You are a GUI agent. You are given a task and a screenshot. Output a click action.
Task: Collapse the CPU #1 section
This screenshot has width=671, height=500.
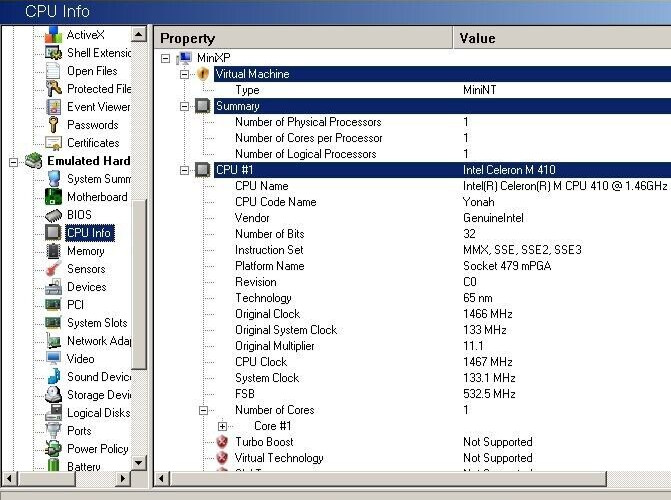184,170
